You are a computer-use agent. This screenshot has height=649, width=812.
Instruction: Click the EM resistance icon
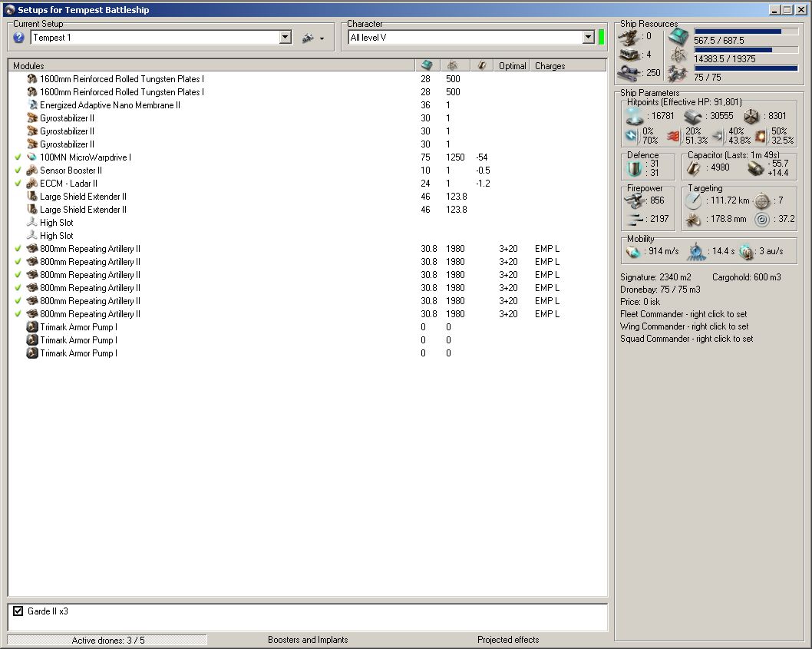[x=631, y=136]
